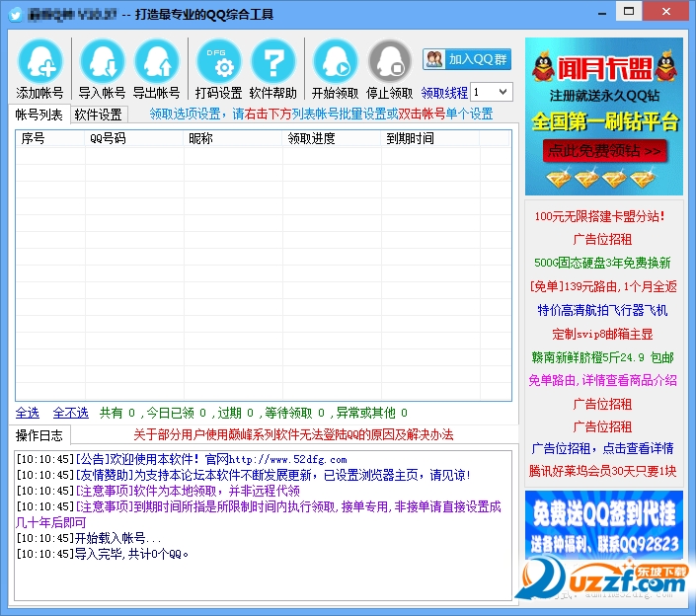
Task: Open the 打码设置 captcha settings icon
Action: point(219,62)
